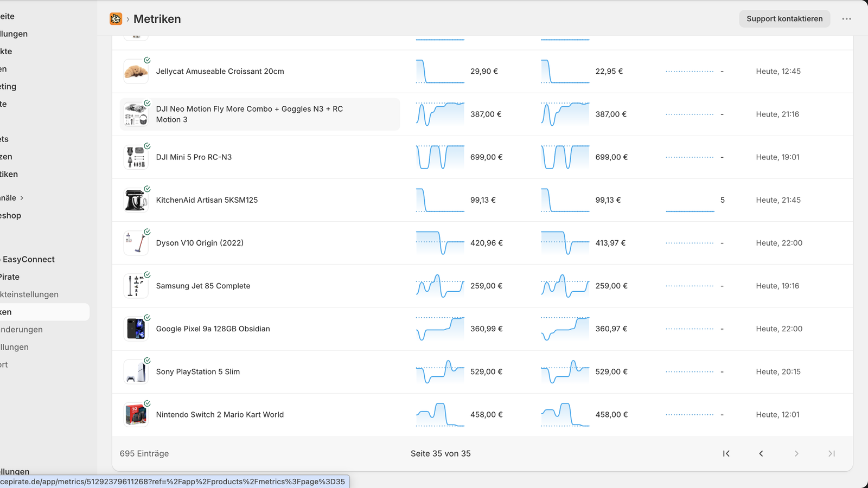Click the 'Heute, 12:01' timestamp
The image size is (868, 488).
[x=778, y=414]
